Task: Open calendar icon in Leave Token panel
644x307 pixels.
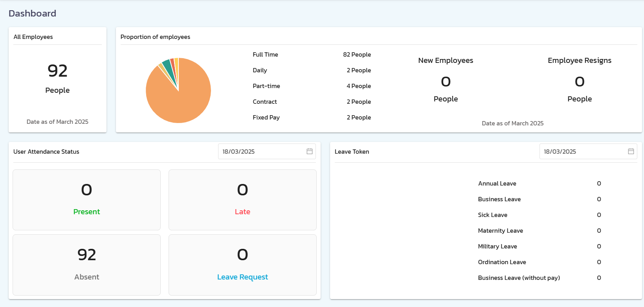Action: 631,151
